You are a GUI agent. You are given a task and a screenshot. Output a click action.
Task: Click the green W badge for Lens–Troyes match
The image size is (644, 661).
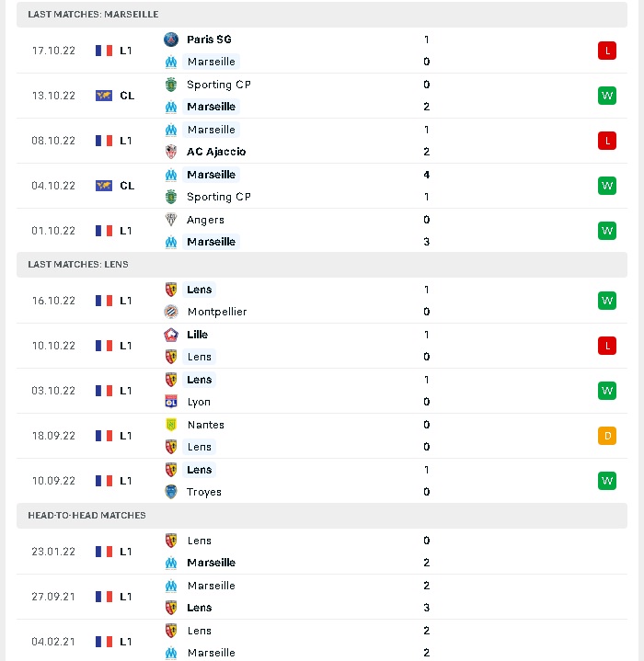(607, 481)
